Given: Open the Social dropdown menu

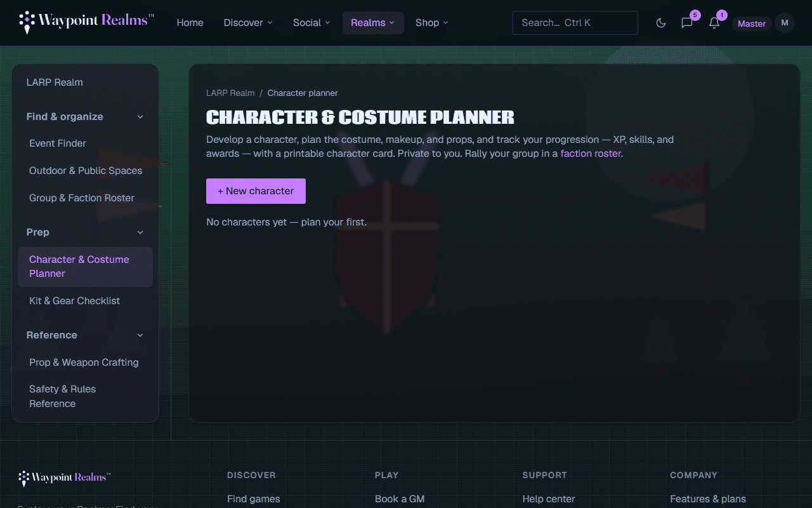Looking at the screenshot, I should click(x=311, y=22).
